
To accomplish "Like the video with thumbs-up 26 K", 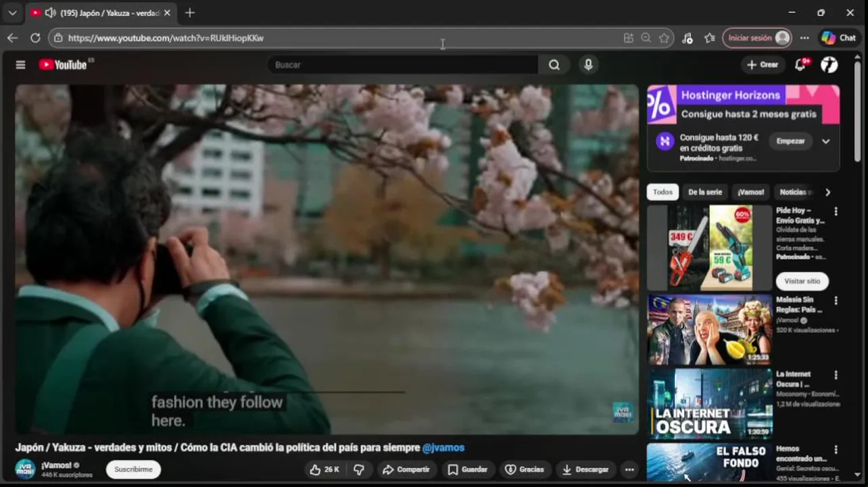I will pos(324,469).
